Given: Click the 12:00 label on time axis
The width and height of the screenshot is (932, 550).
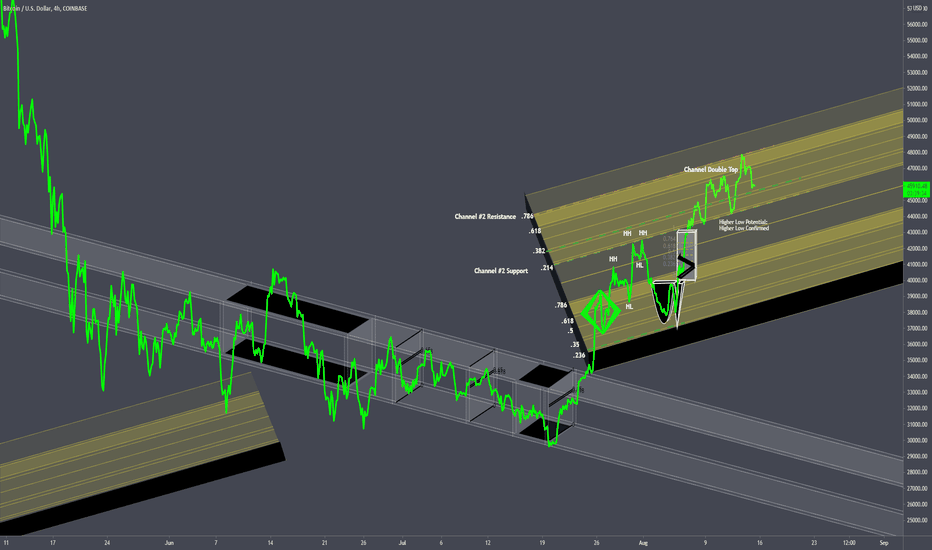Looking at the screenshot, I should click(849, 543).
